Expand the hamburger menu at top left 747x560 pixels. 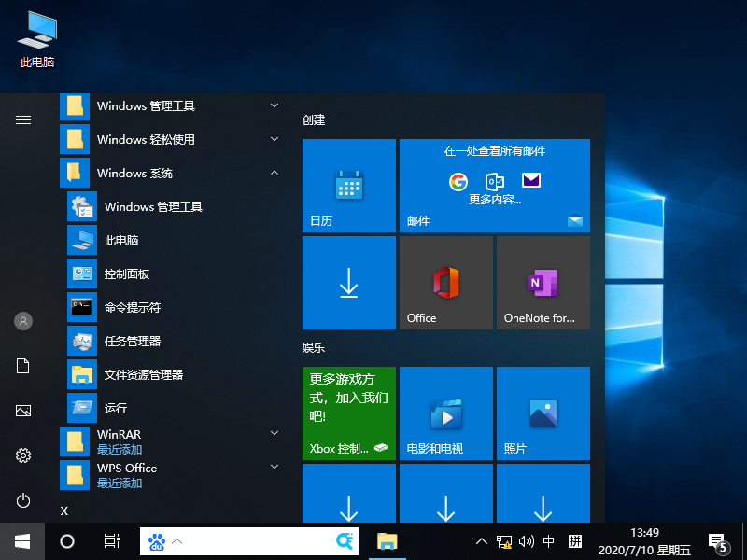coord(22,119)
